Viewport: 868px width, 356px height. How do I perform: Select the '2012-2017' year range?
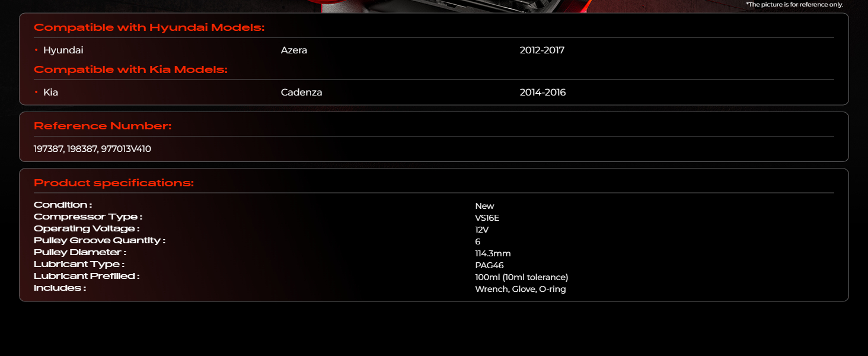click(x=542, y=50)
